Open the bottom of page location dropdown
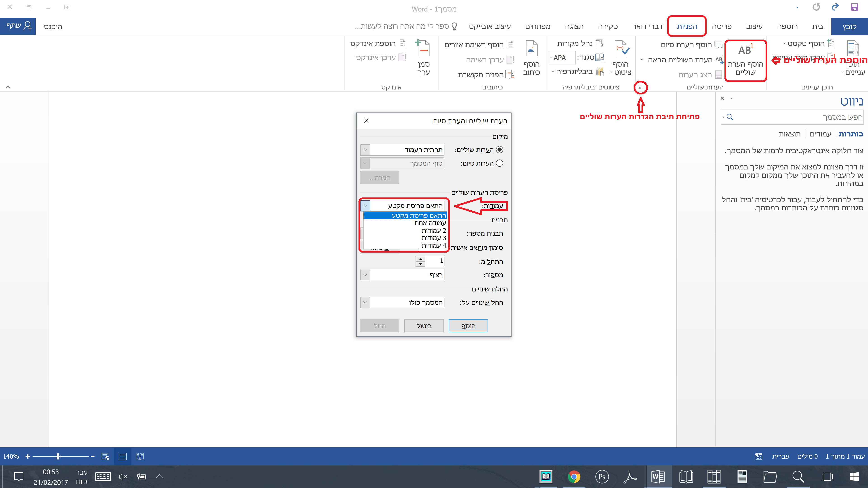868x488 pixels. 365,150
